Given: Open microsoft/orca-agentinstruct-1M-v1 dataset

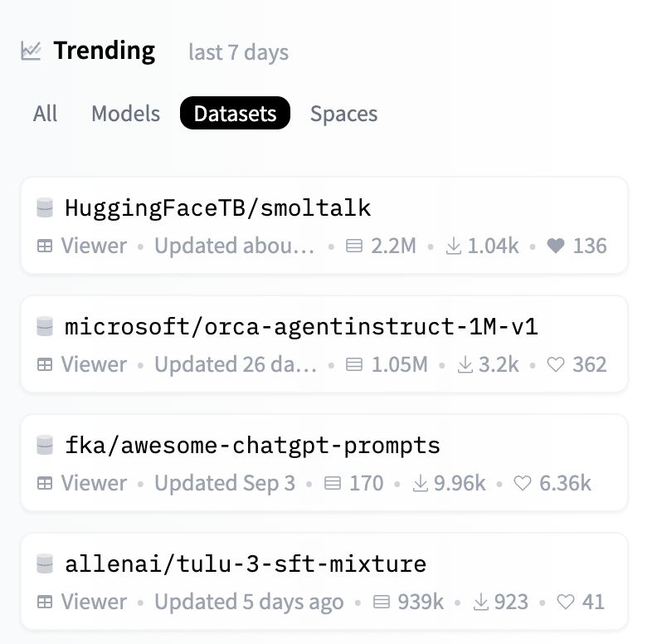Looking at the screenshot, I should coord(301,327).
